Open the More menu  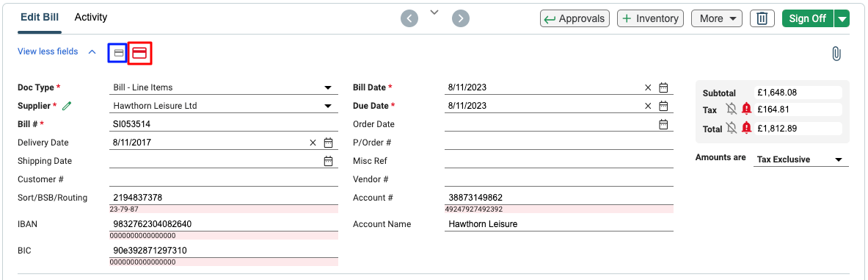(x=717, y=18)
